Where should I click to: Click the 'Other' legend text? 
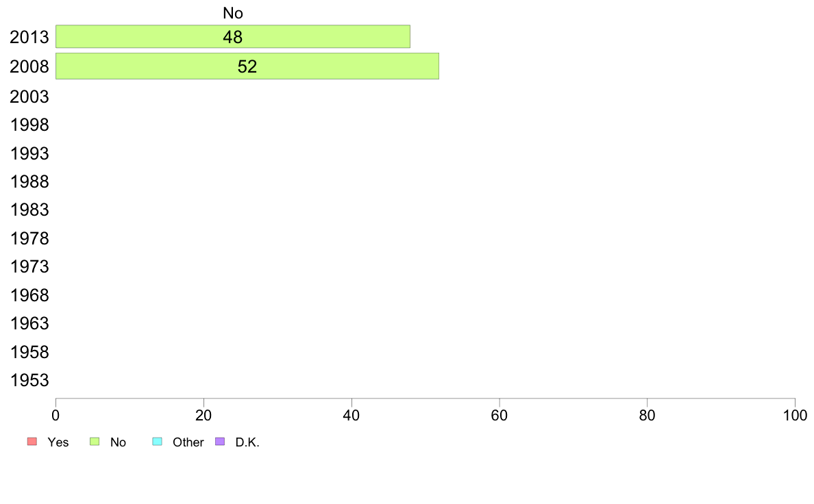(188, 442)
